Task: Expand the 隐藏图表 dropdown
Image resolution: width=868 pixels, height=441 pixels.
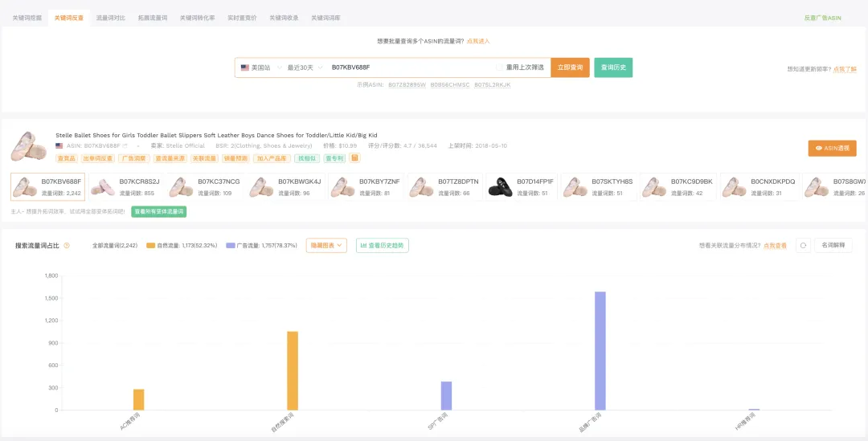Action: (326, 246)
